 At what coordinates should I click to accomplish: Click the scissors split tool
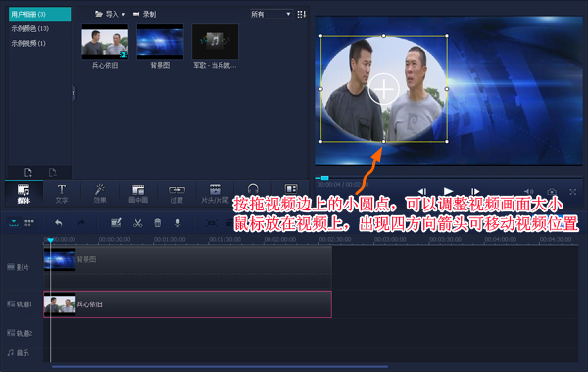tap(137, 223)
